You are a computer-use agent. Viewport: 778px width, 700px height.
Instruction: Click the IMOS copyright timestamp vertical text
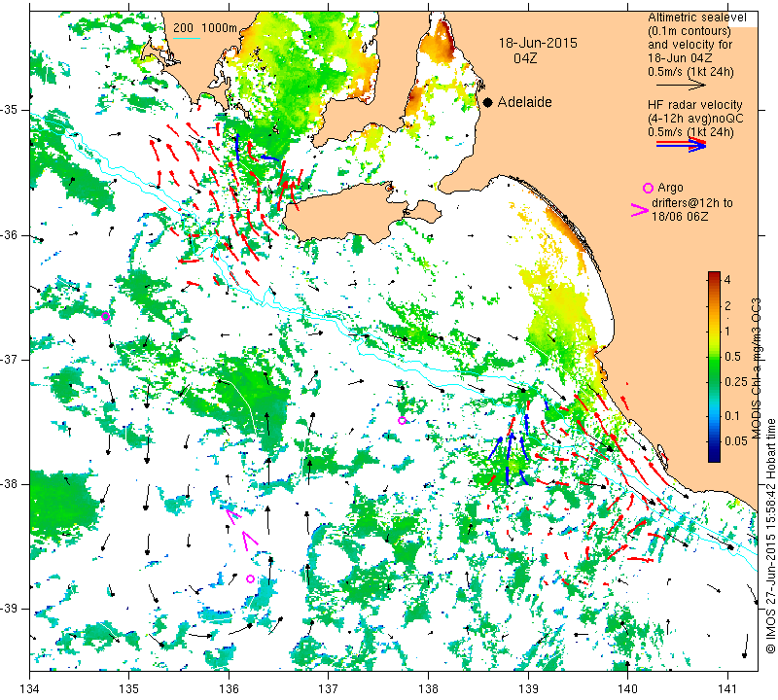click(x=770, y=536)
